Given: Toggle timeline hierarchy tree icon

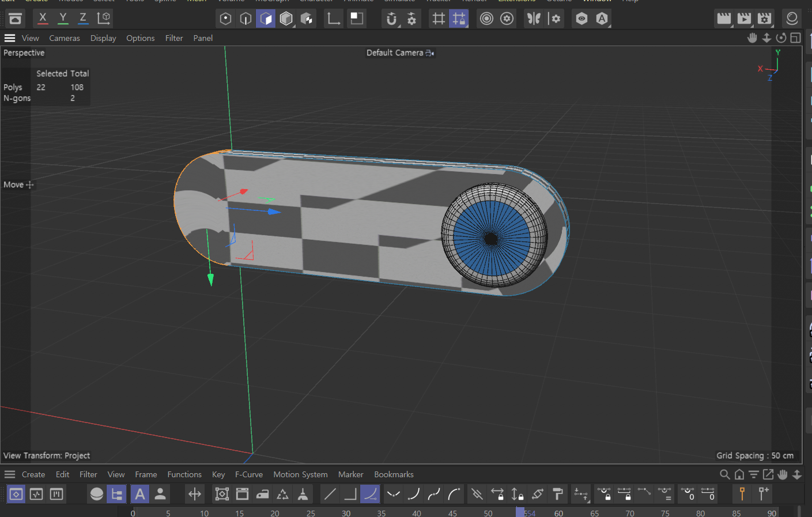Looking at the screenshot, I should pos(116,494).
